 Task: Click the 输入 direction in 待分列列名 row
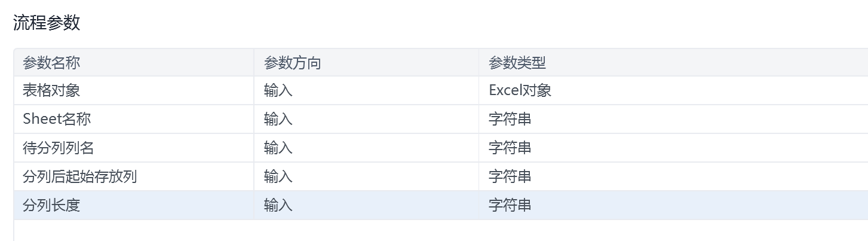click(x=278, y=148)
